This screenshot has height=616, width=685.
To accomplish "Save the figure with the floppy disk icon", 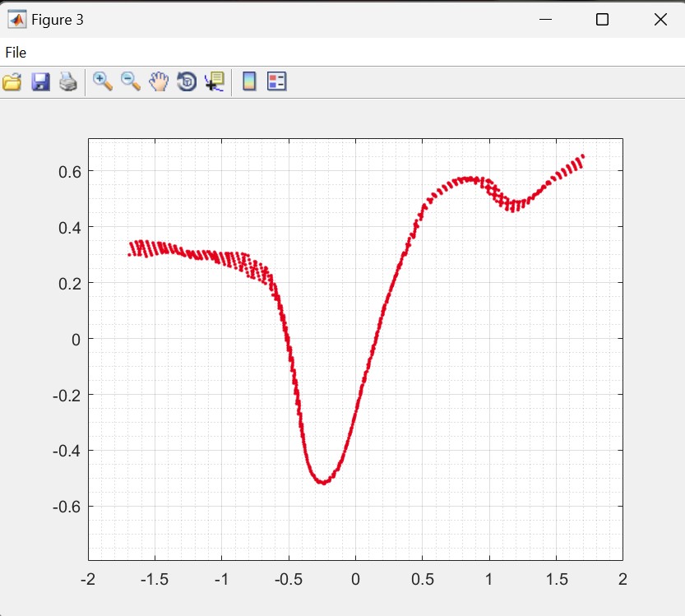I will click(40, 81).
